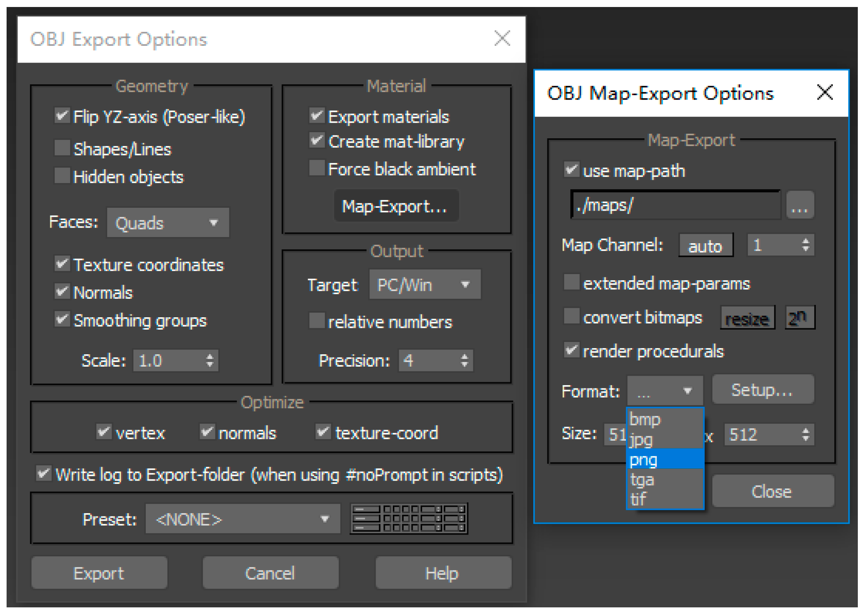
Task: Disable Flip YZ-axis checkbox
Action: (x=62, y=116)
